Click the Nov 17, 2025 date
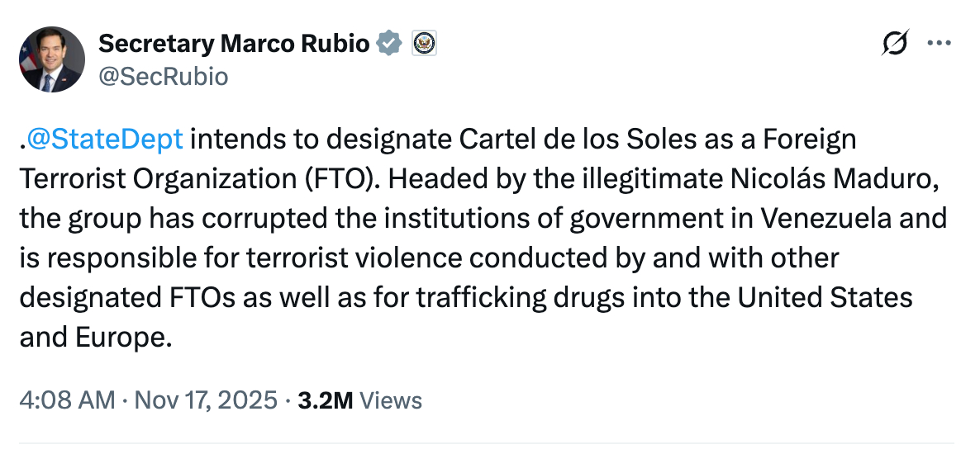 click(x=204, y=400)
